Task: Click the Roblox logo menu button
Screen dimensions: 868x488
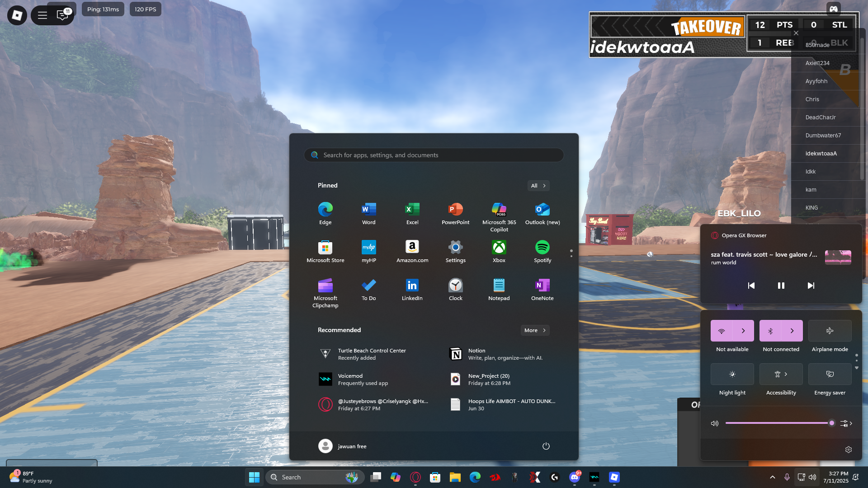Action: pos(17,15)
